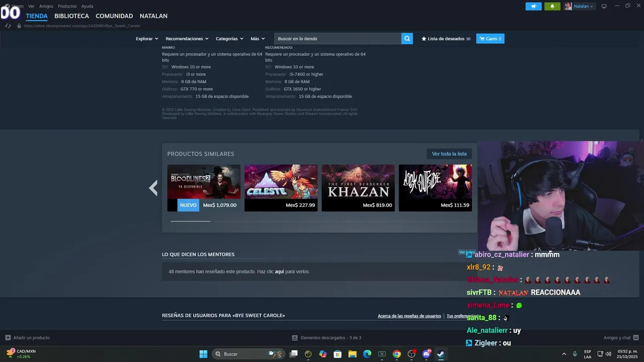Open File Explorer from taskbar
The width and height of the screenshot is (644, 362).
pos(352,354)
